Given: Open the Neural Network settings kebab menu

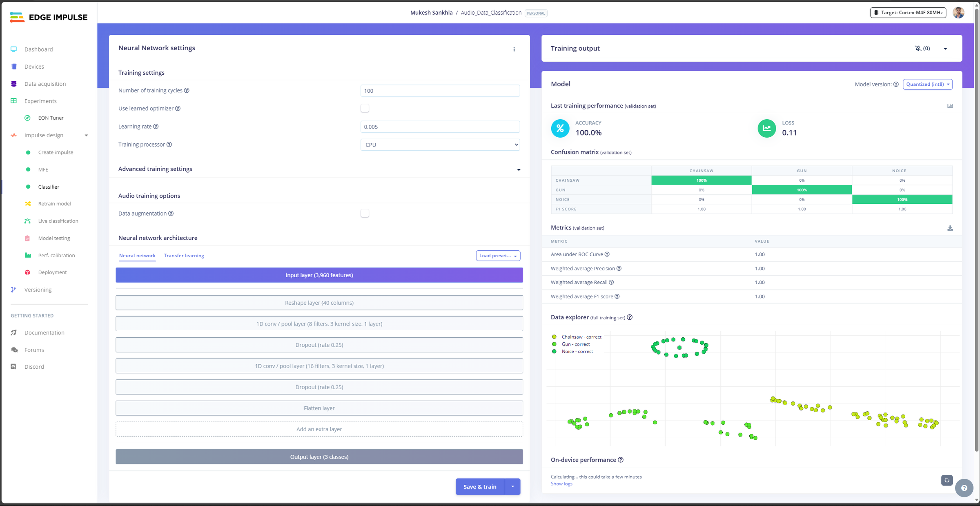Looking at the screenshot, I should click(514, 49).
